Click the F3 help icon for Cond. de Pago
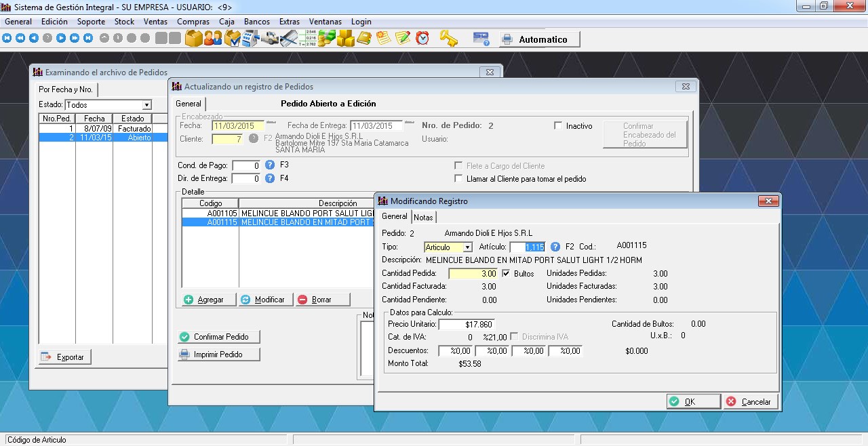 point(270,165)
